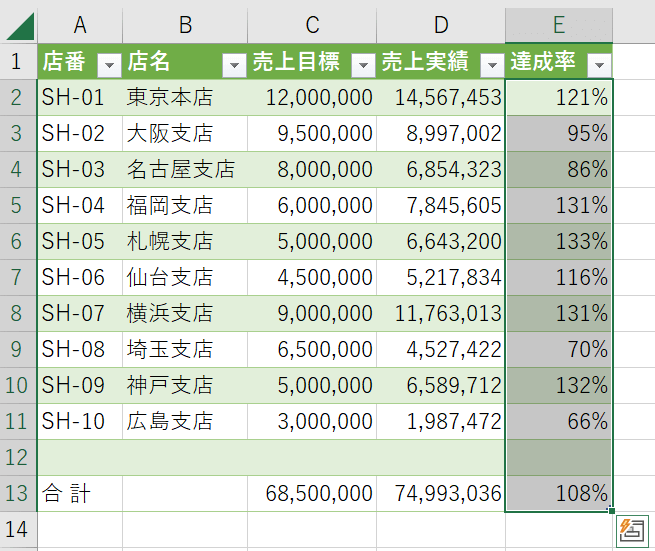Open the 店番 filter dropdown

click(109, 64)
